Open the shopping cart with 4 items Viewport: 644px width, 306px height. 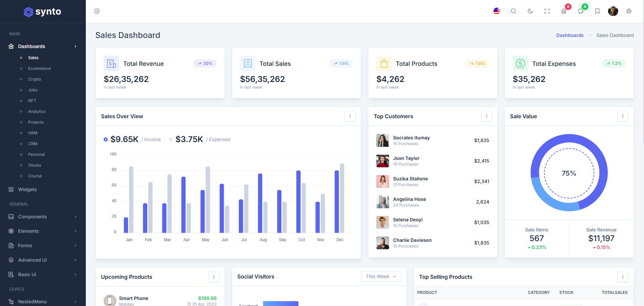coord(564,11)
